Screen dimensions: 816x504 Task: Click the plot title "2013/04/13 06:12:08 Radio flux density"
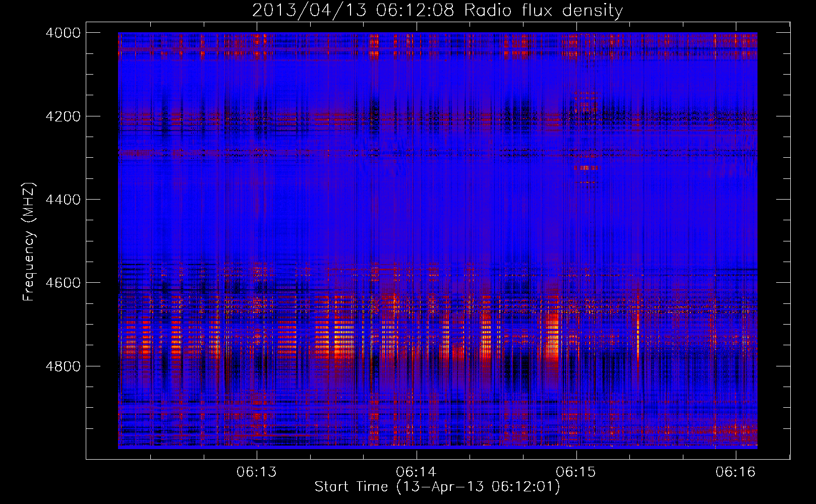(437, 11)
